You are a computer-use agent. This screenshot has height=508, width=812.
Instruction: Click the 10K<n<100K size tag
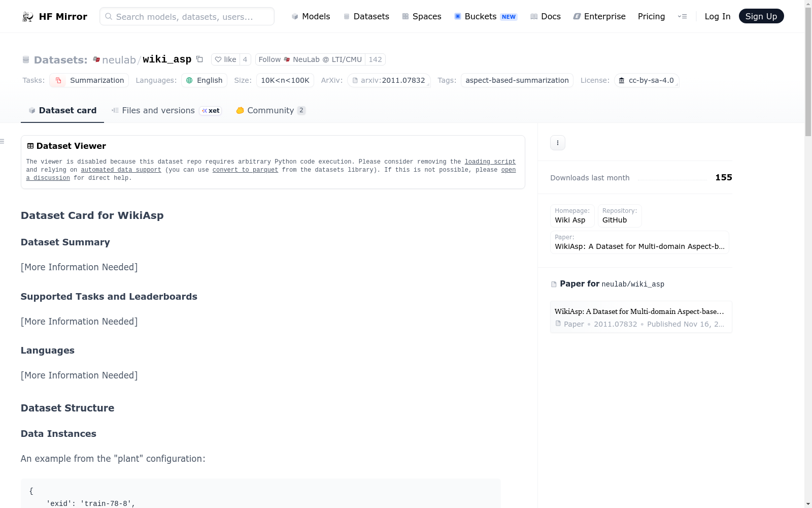point(285,80)
